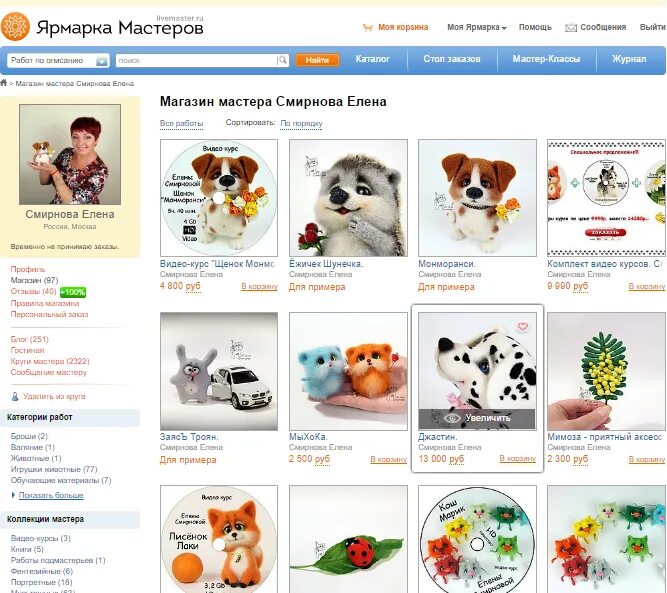Image resolution: width=667 pixels, height=593 pixels.
Task: Expand the Моя Ярмарка menu
Action: coord(476,27)
